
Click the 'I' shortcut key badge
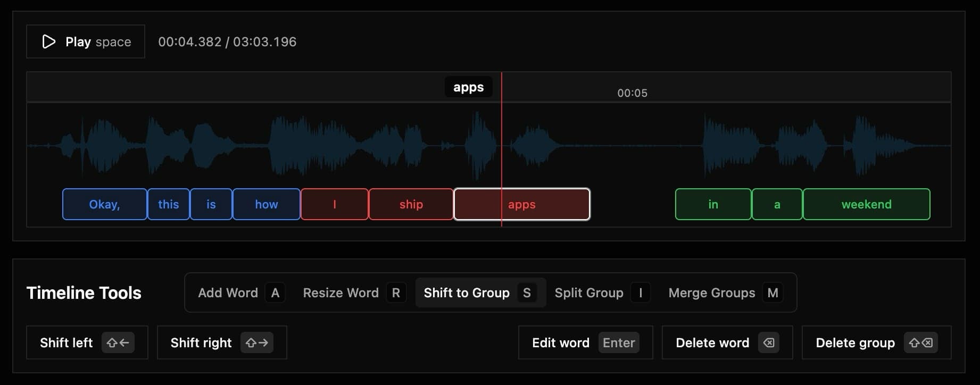(641, 292)
